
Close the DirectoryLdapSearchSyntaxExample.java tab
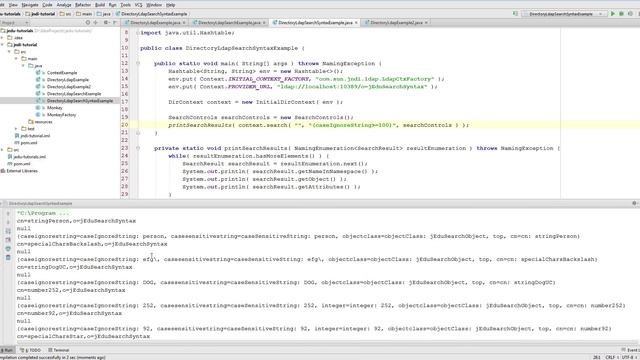coord(356,23)
